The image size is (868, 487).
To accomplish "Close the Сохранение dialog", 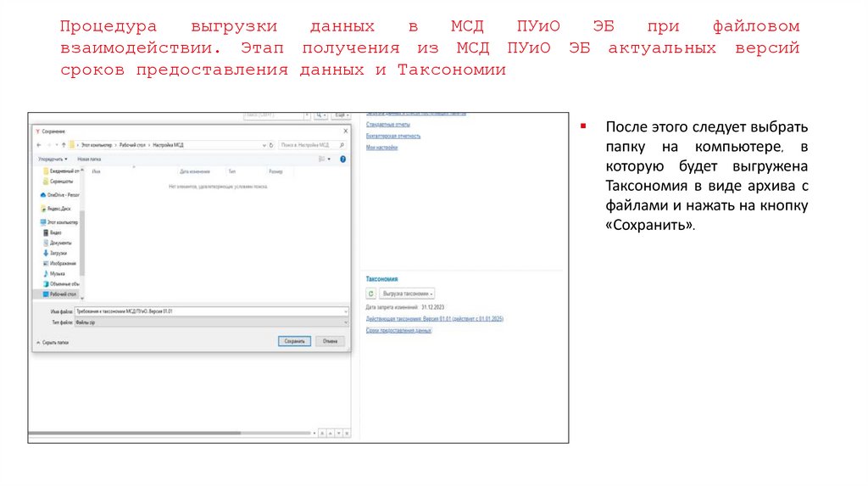I will coord(346,132).
